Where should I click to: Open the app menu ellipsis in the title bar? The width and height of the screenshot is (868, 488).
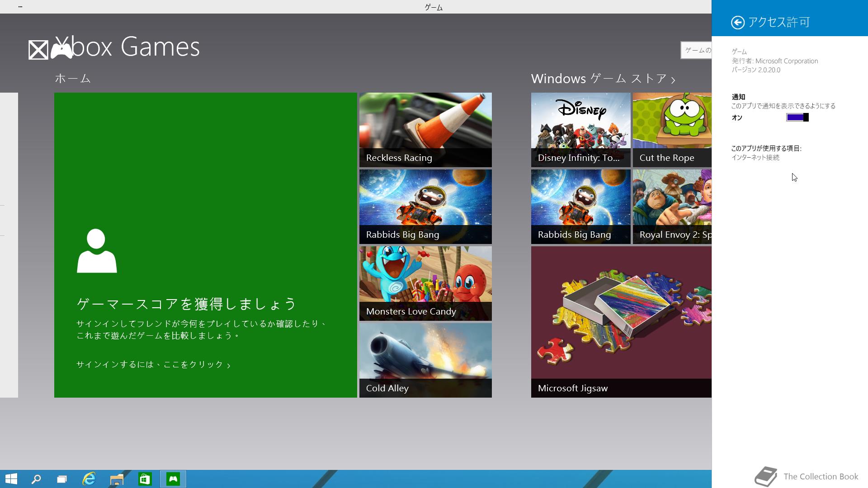[x=20, y=7]
